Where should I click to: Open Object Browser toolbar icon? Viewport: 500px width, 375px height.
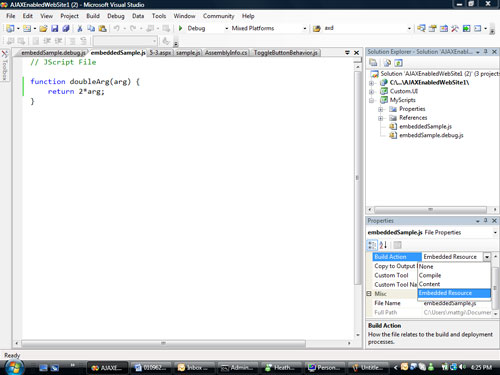coord(444,28)
